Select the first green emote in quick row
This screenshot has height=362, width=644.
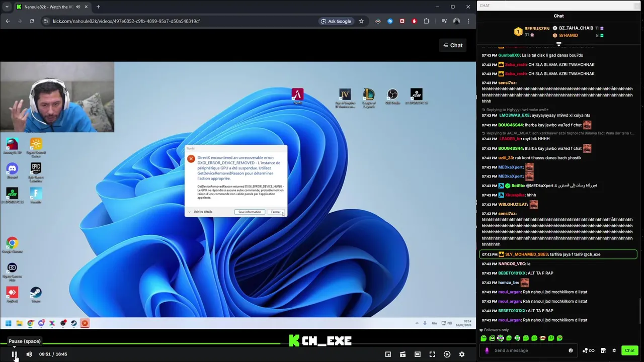[x=484, y=338]
